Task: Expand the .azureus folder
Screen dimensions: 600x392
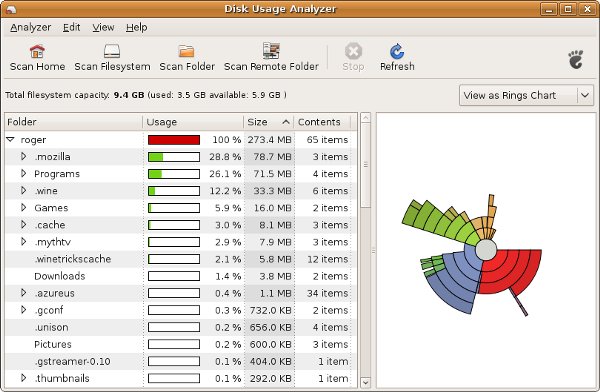Action: coord(24,293)
